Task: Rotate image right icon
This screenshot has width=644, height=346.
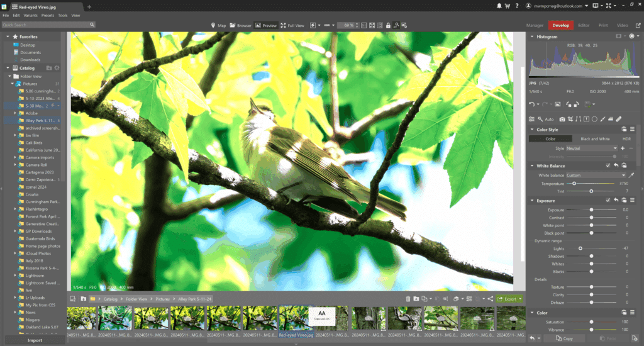Action: pos(576,104)
